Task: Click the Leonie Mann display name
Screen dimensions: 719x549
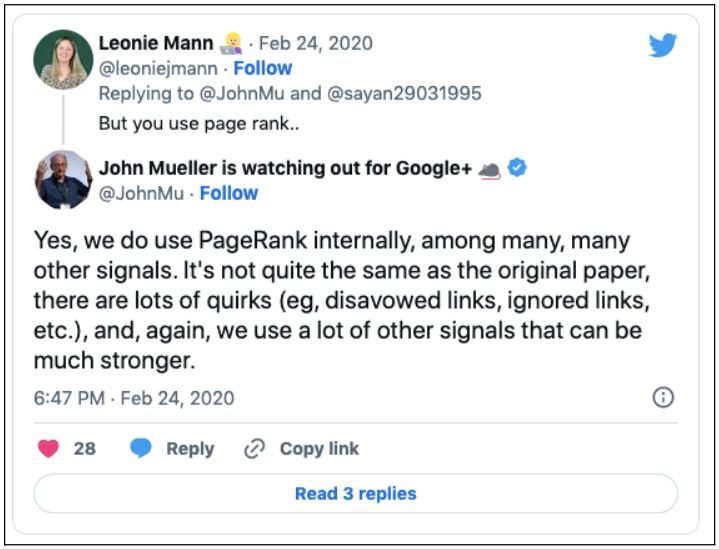Action: click(156, 43)
